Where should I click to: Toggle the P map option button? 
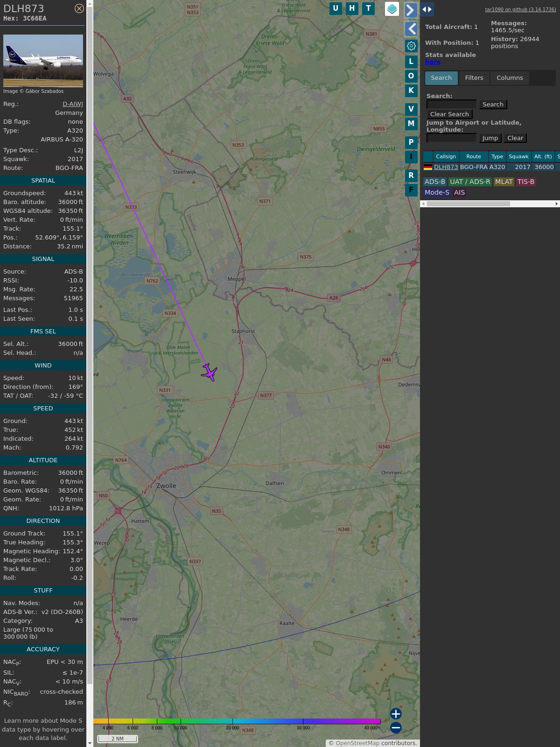411,142
